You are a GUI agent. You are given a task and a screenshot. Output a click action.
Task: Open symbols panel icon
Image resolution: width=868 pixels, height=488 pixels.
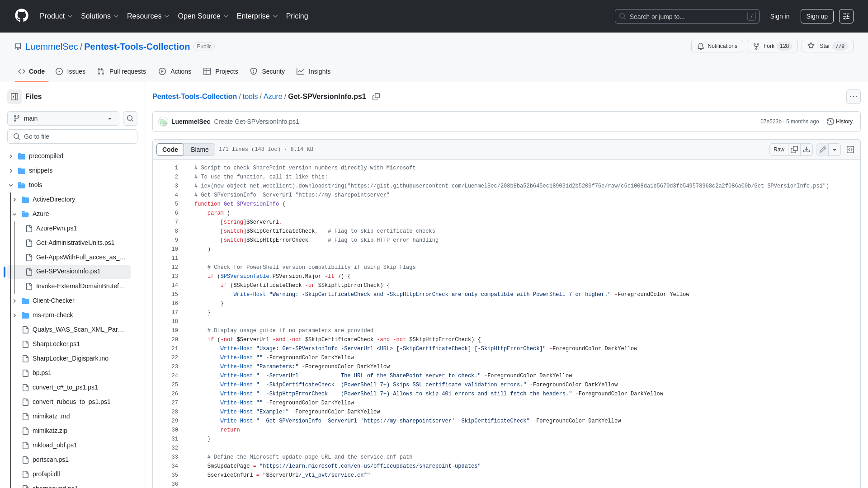coord(850,150)
